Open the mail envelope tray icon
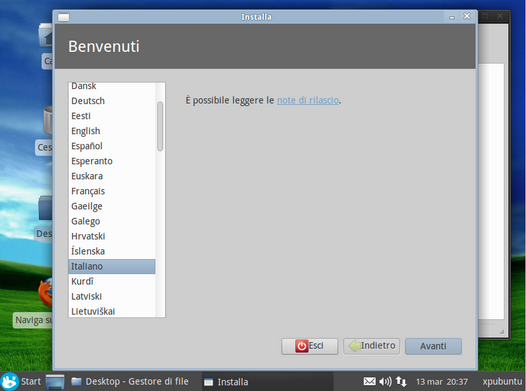 coord(369,381)
